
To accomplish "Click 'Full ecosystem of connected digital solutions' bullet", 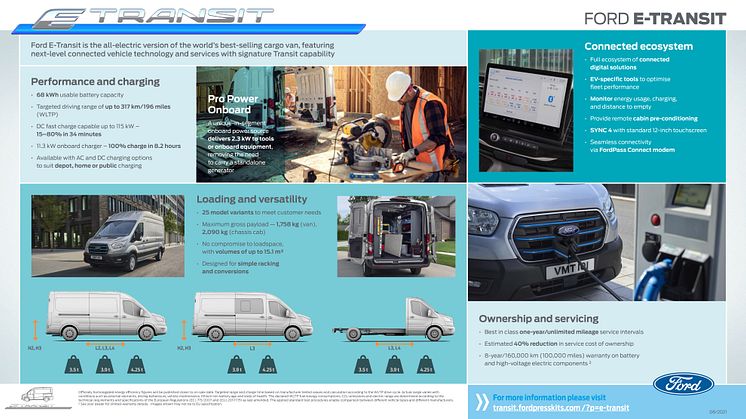I will (x=629, y=63).
